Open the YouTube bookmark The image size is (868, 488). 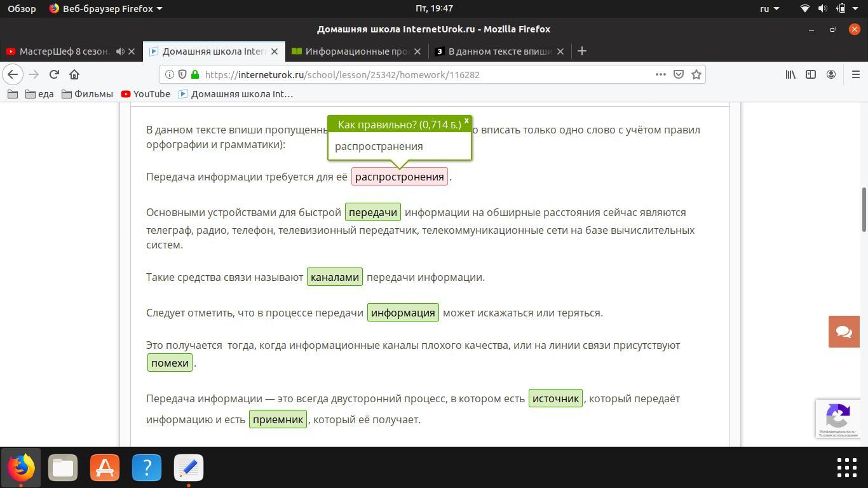point(146,94)
